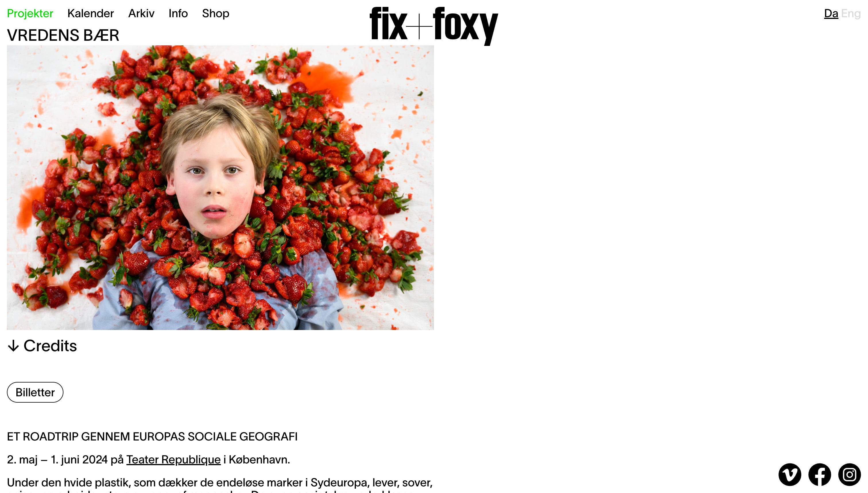
Task: Click the roadtrip subtitle heading
Action: [152, 436]
